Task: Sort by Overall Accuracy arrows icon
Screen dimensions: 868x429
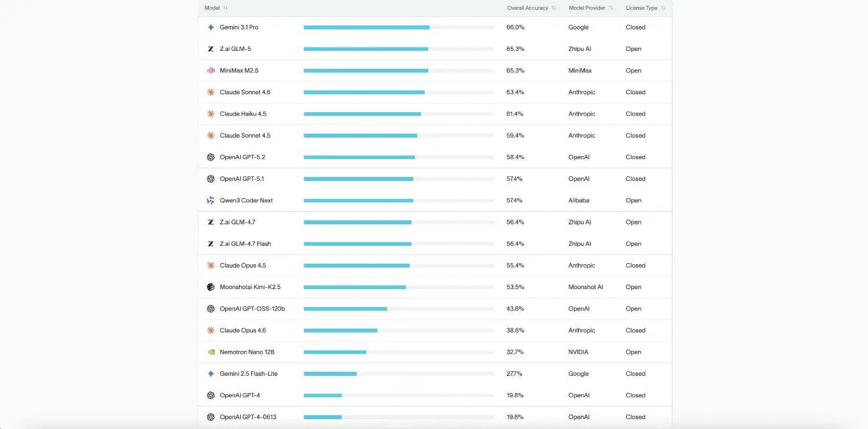Action: coord(554,8)
